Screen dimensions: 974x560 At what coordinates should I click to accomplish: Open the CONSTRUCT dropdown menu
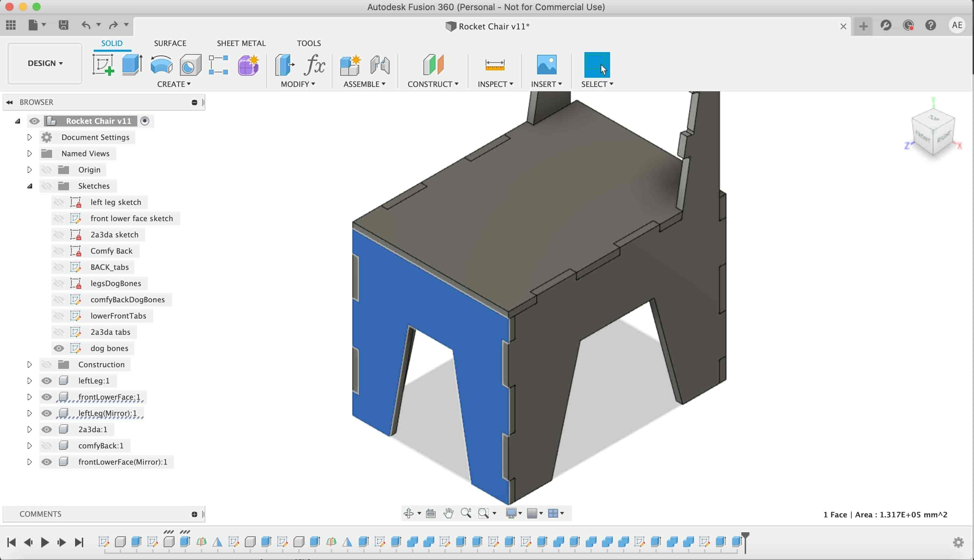coord(433,84)
